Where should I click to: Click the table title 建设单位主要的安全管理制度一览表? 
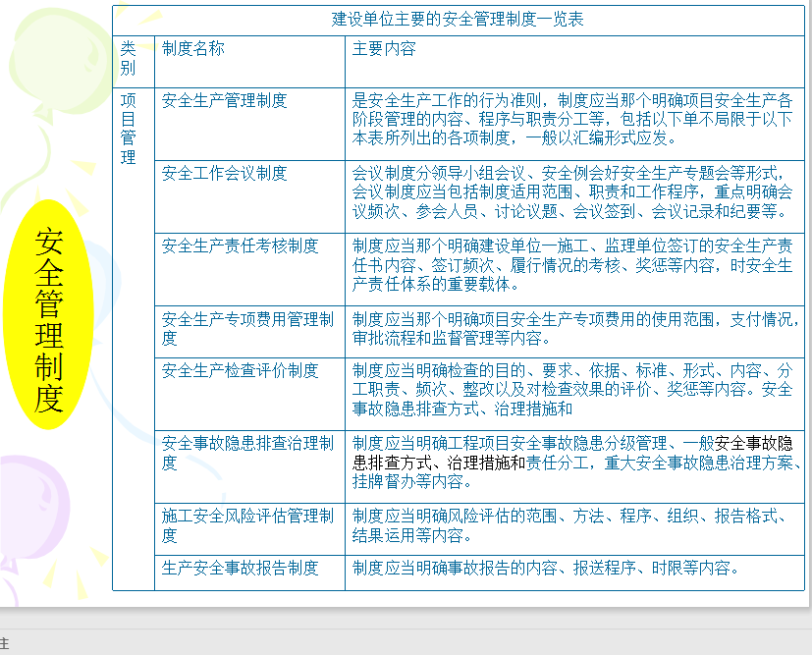point(458,20)
